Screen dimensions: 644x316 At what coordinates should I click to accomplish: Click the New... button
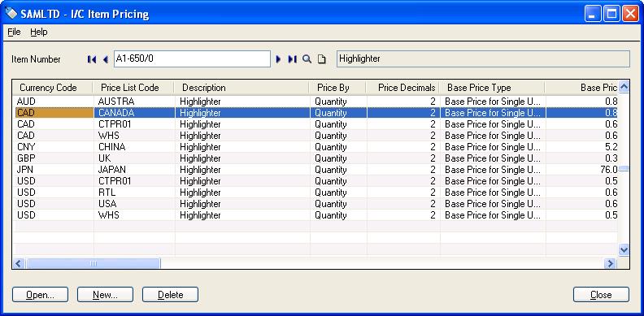coord(105,295)
